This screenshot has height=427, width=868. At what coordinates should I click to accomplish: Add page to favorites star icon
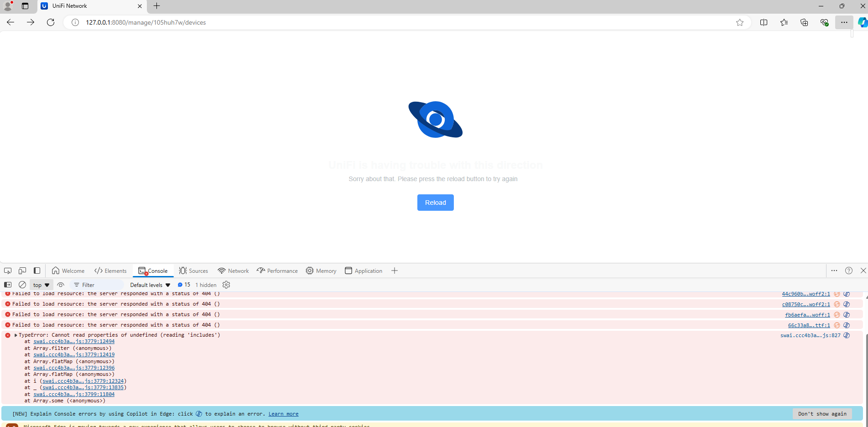point(740,22)
